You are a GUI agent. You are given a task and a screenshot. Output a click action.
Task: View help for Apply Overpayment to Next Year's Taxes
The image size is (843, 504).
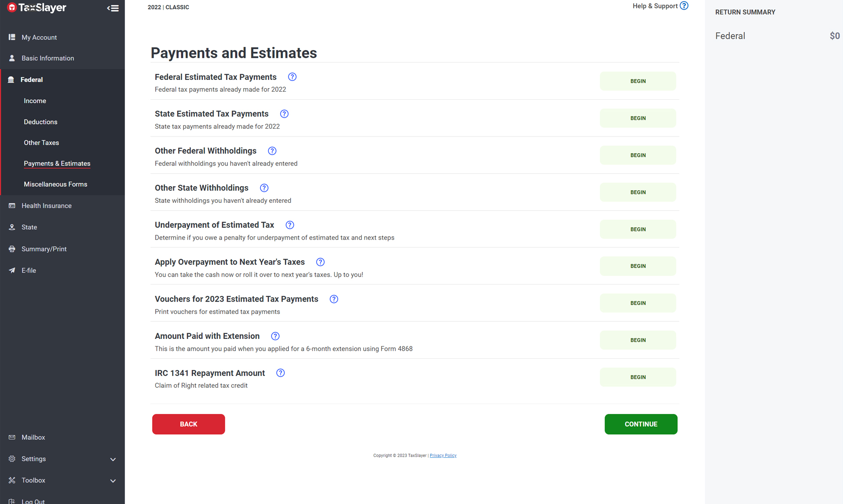(x=321, y=262)
